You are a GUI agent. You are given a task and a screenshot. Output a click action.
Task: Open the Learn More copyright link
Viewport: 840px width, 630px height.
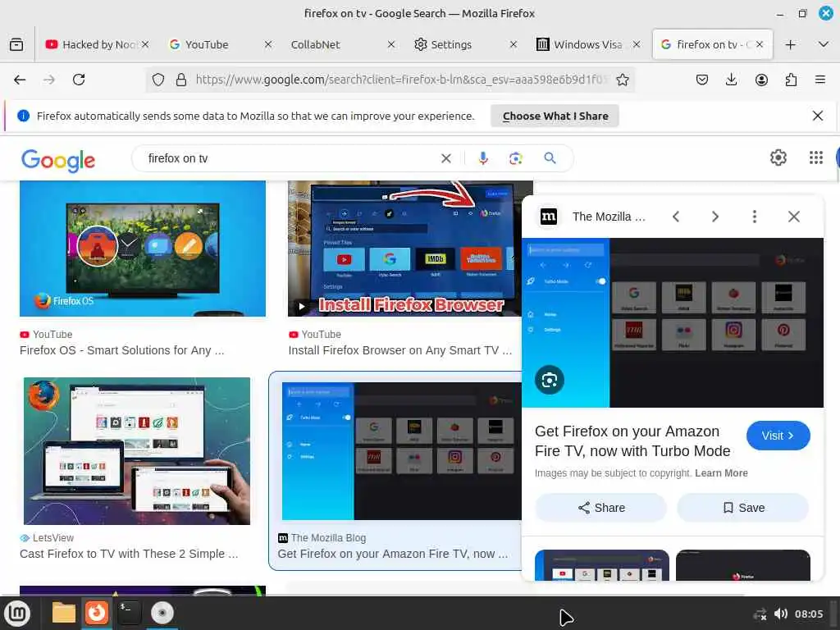[721, 473]
